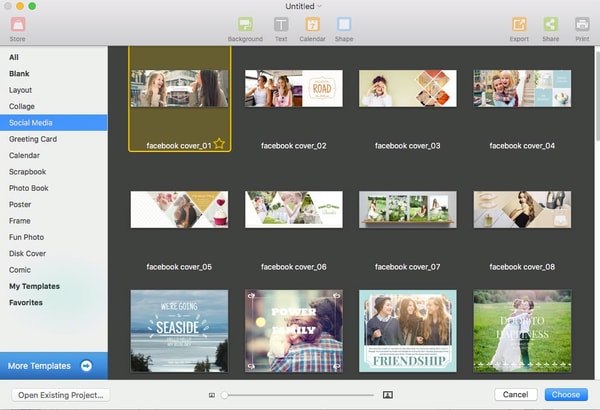Click the large thumbnail size icon
This screenshot has width=600, height=410.
388,395
